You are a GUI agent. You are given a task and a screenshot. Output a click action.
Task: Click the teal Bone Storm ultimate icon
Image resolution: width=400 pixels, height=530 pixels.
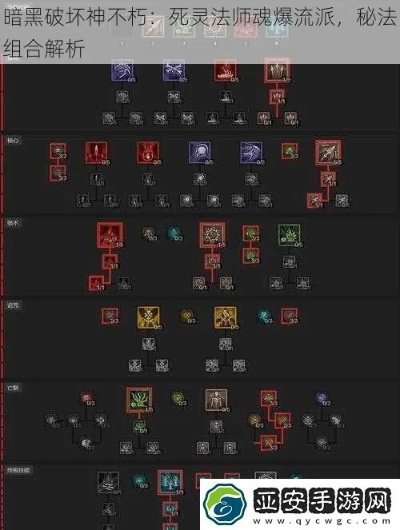click(170, 482)
